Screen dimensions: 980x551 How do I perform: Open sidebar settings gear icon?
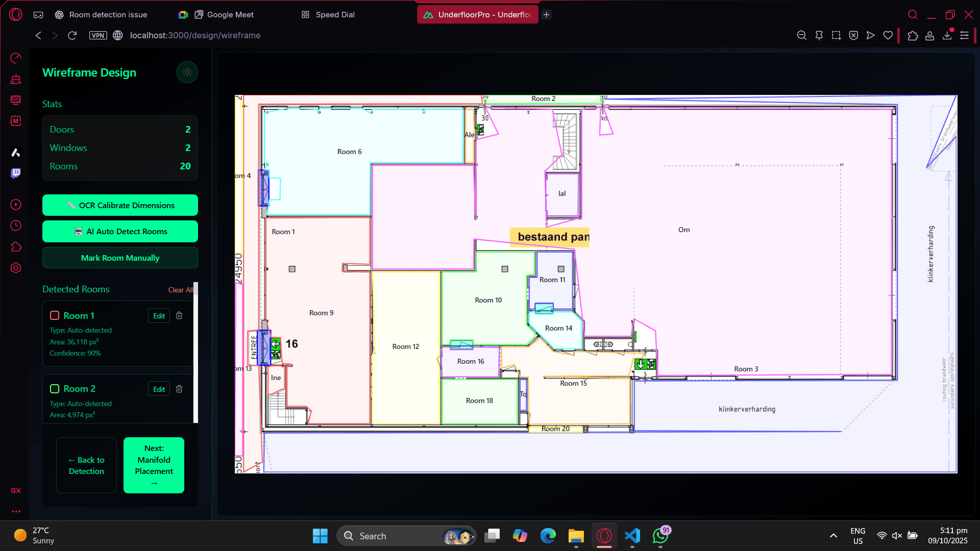point(16,268)
